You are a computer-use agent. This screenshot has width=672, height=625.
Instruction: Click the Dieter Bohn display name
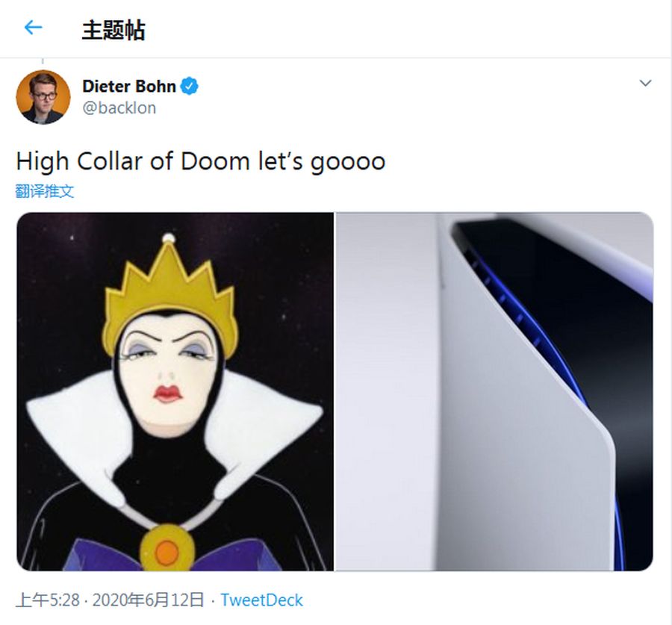[129, 86]
